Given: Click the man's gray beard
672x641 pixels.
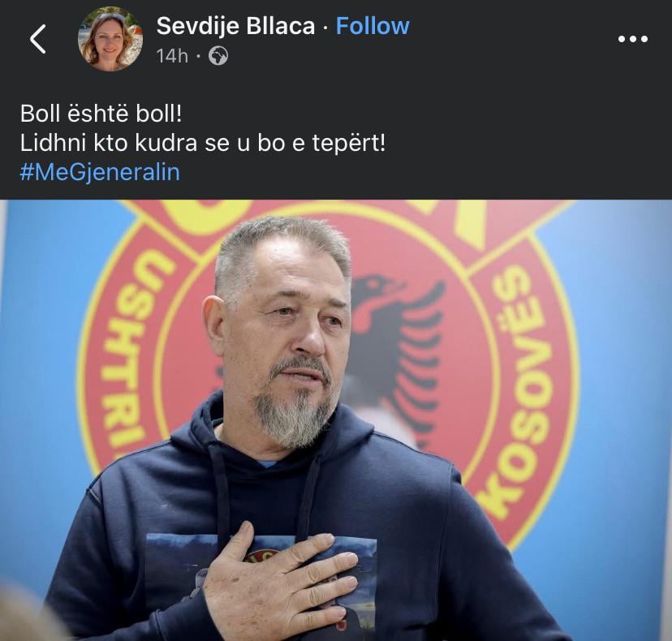Looking at the screenshot, I should [x=291, y=407].
